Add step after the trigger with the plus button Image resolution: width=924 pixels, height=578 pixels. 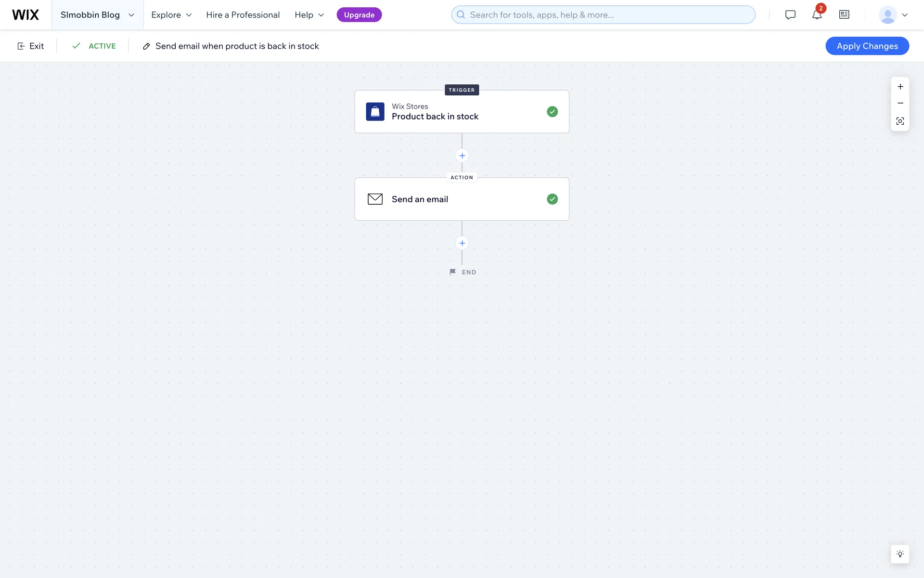point(462,156)
